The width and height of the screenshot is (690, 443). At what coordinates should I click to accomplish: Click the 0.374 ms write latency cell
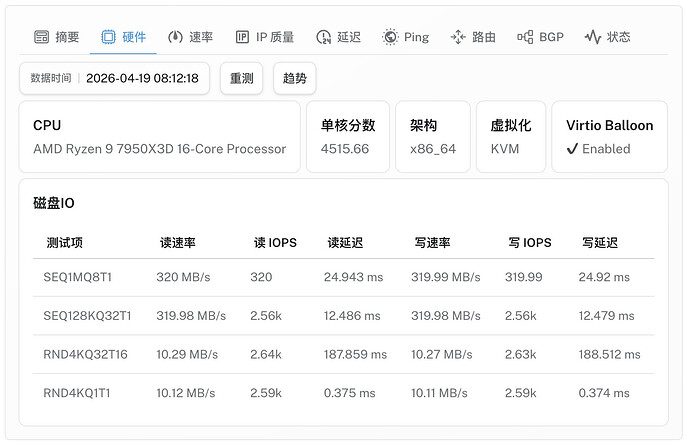coord(604,393)
